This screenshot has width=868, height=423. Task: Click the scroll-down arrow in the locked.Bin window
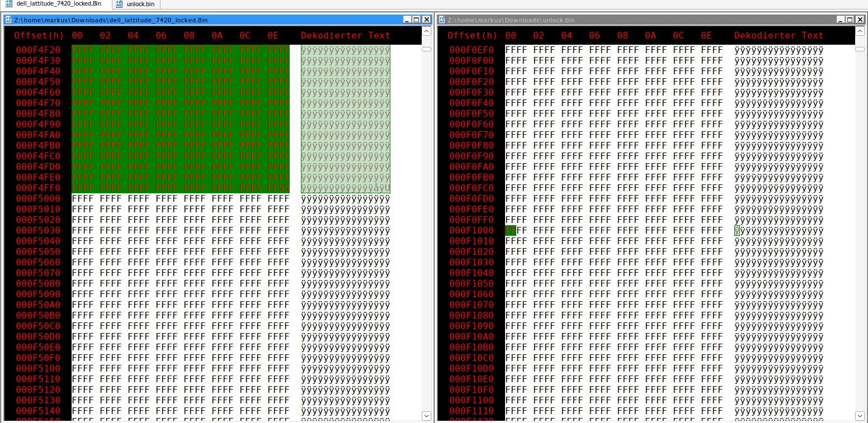426,415
